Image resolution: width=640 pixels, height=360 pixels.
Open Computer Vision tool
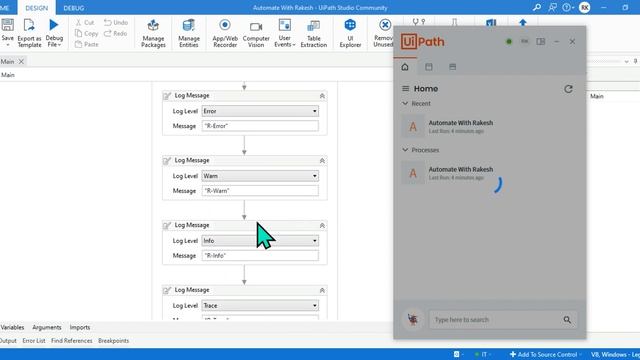tap(256, 33)
